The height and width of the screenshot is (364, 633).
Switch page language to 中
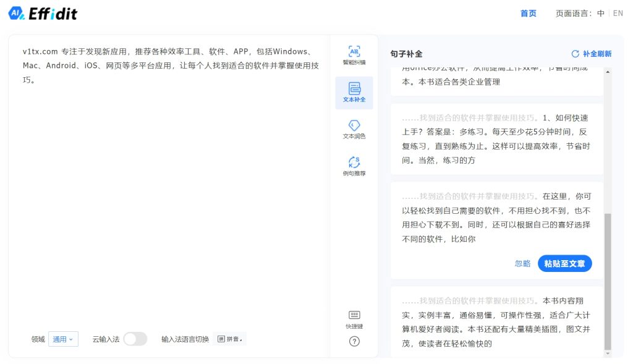pyautogui.click(x=601, y=13)
